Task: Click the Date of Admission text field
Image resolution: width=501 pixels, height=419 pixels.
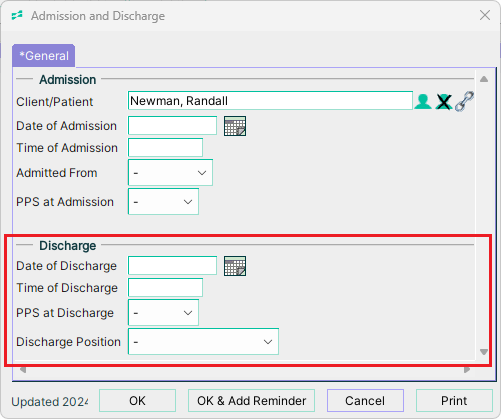Action: tap(173, 126)
